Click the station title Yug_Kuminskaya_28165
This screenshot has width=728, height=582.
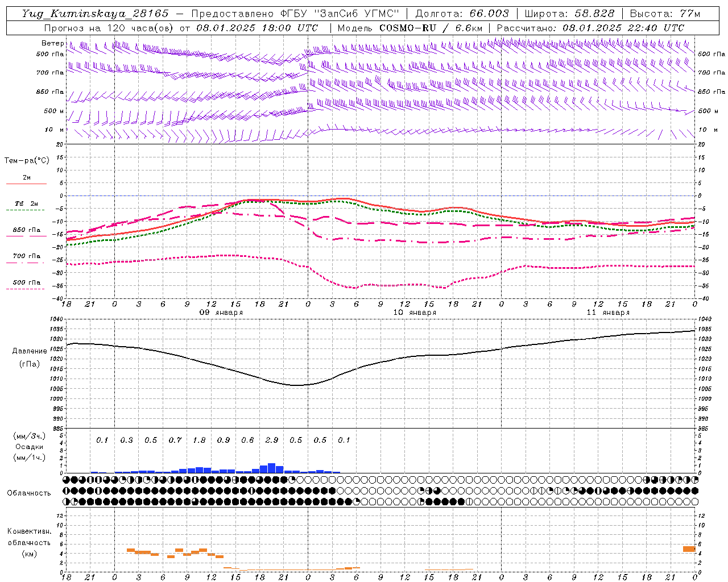pos(95,14)
